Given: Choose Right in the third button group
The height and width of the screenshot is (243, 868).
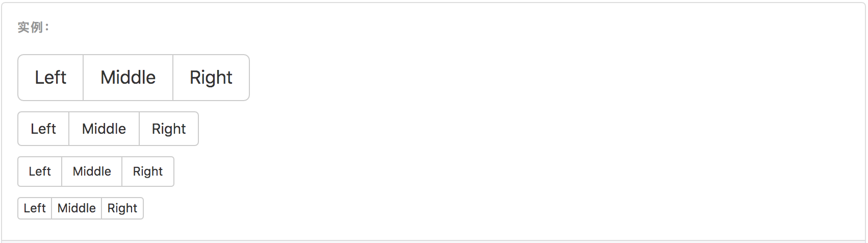Looking at the screenshot, I should (148, 172).
